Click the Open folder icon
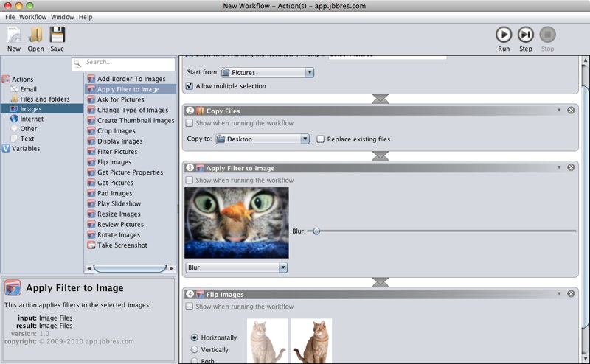590x364 pixels. coord(35,35)
